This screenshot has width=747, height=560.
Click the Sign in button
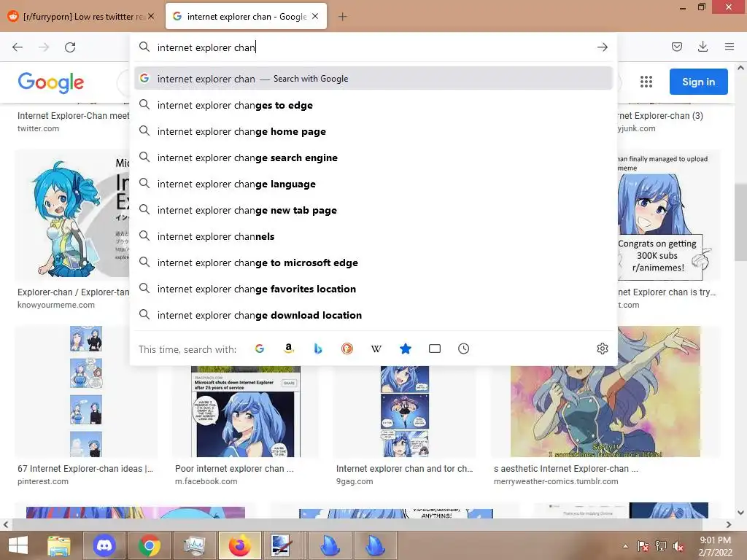tap(698, 82)
